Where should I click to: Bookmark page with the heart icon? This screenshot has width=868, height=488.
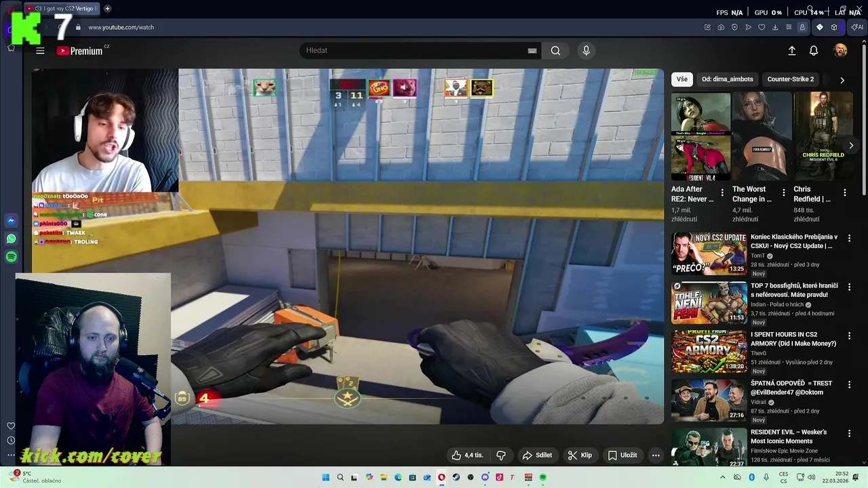coord(762,27)
